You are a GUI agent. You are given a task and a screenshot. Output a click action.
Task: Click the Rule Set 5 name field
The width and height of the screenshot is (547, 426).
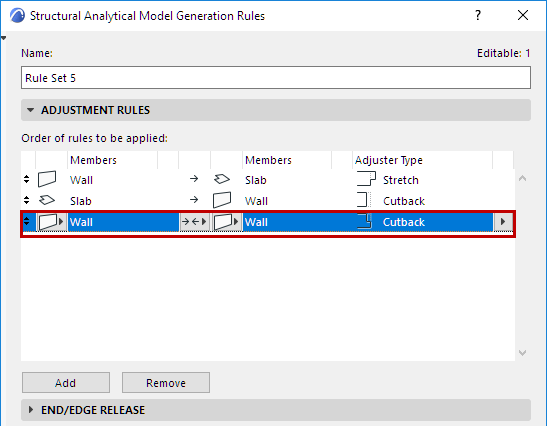click(x=276, y=77)
